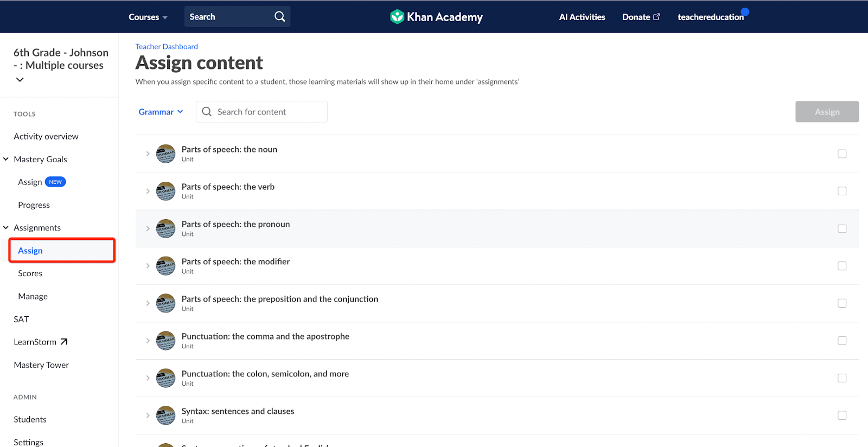Expand the preposition and conjunction unit chevron
This screenshot has height=447, width=868.
point(148,303)
